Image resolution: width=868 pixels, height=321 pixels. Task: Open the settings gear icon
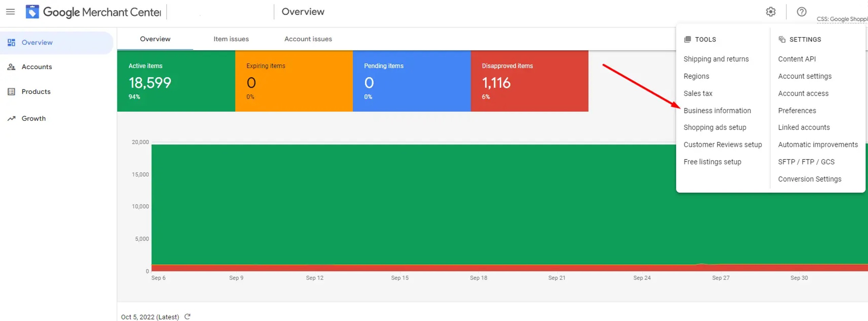(x=771, y=12)
